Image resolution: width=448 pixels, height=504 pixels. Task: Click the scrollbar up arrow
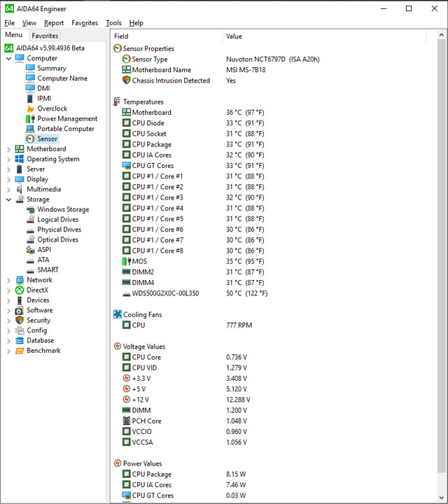[442, 35]
